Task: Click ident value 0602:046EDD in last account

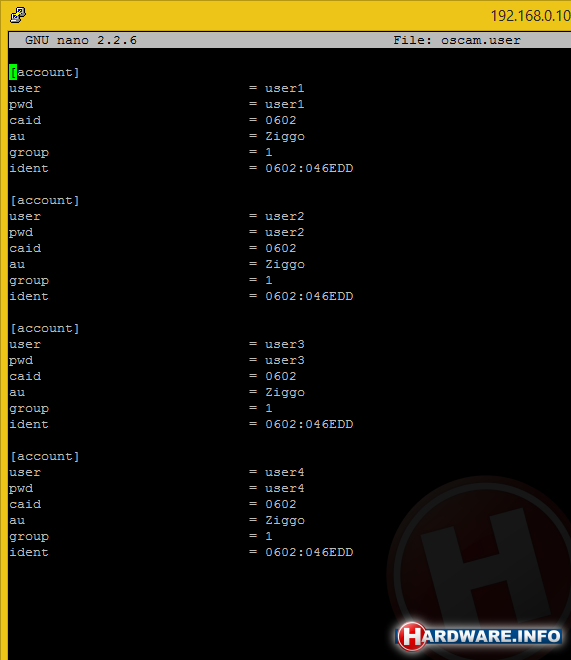Action: (x=309, y=552)
